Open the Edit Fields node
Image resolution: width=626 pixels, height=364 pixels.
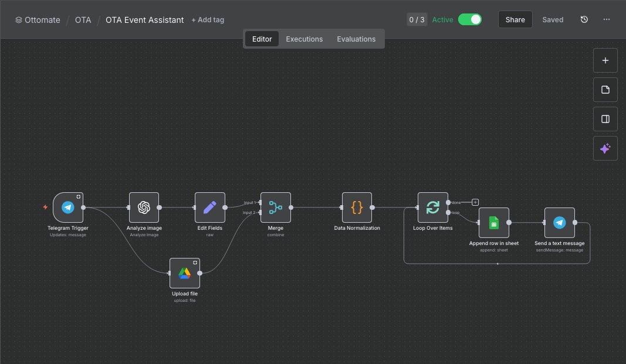209,207
